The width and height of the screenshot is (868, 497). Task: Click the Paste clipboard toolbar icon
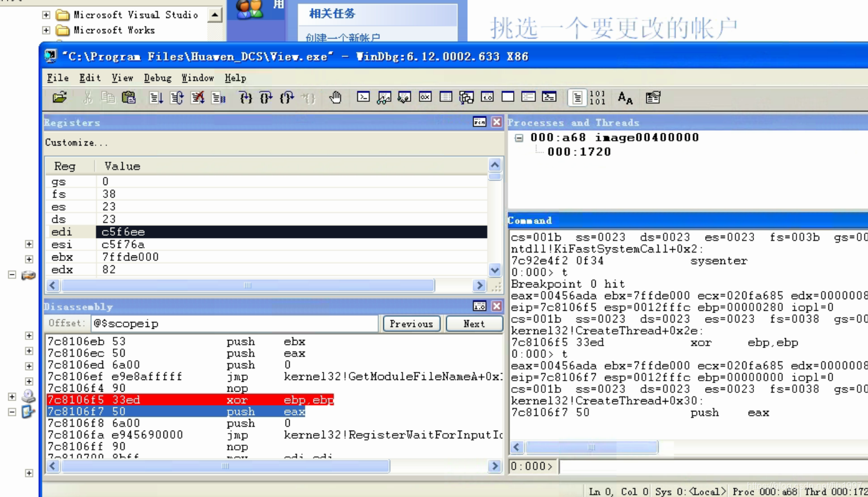click(x=129, y=98)
